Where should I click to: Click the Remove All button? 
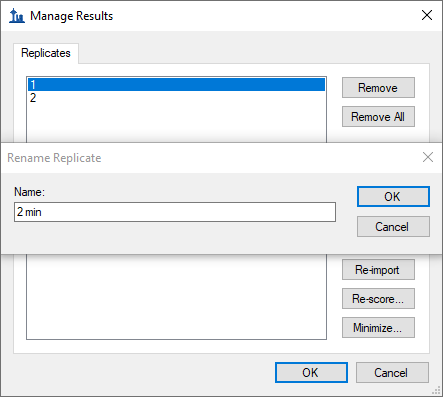(x=378, y=117)
